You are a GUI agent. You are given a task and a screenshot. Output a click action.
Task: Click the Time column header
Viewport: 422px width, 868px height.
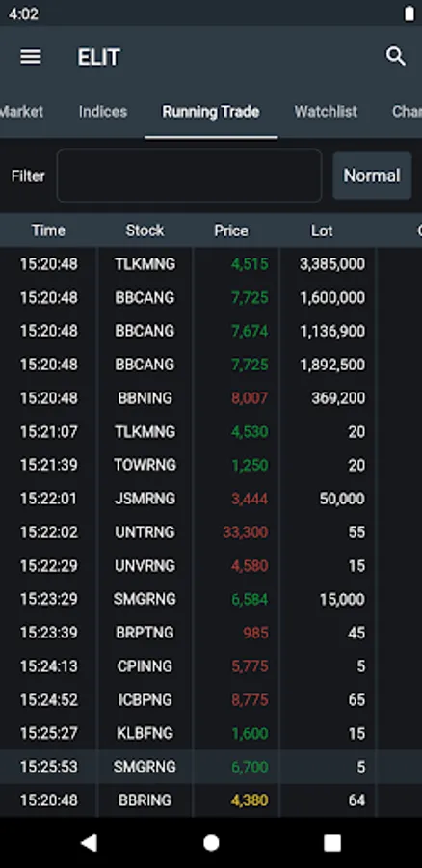48,231
